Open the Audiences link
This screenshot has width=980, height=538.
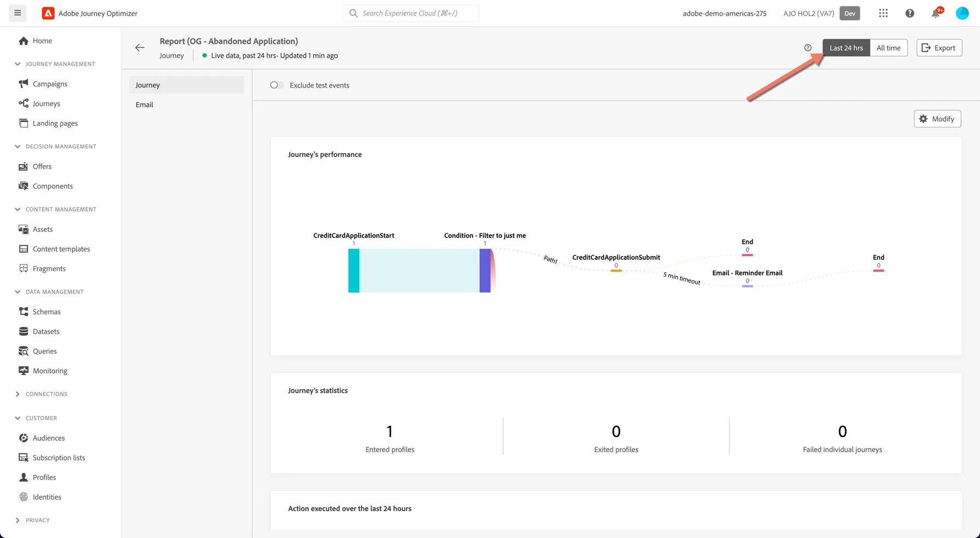49,438
